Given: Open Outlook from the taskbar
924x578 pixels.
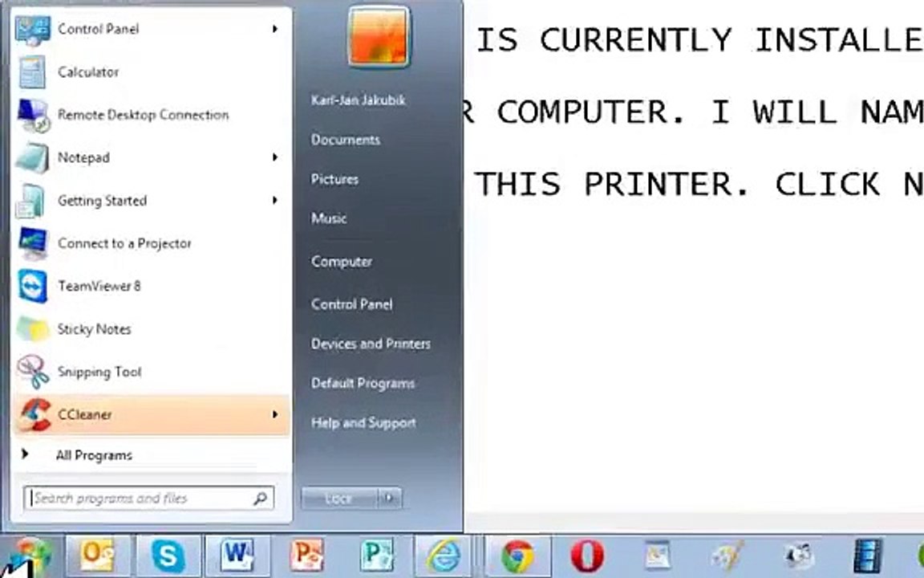Looking at the screenshot, I should click(x=97, y=556).
